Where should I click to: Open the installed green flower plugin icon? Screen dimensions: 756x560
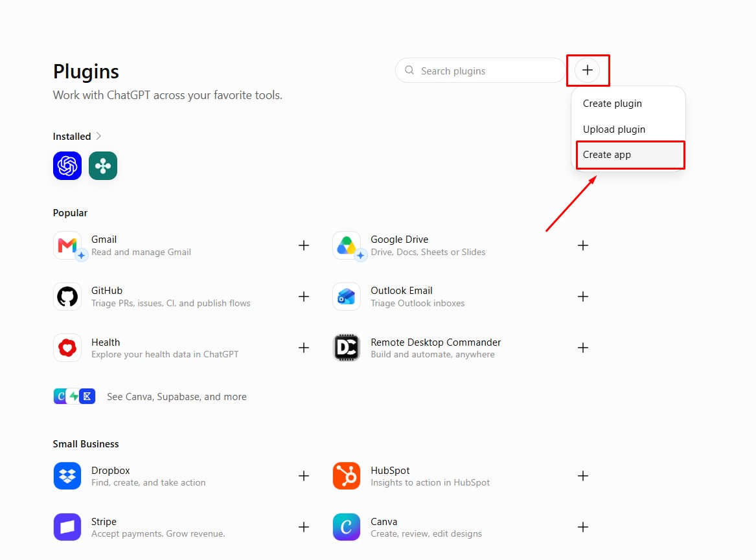coord(103,166)
